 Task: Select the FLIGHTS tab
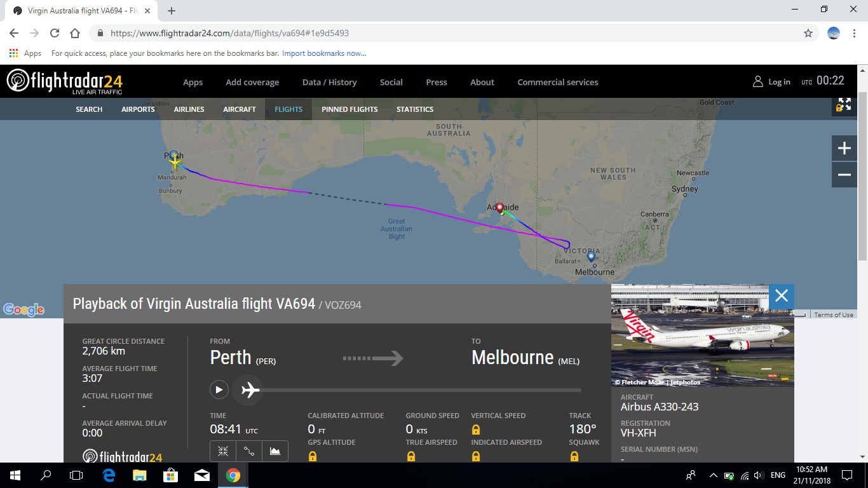click(288, 109)
